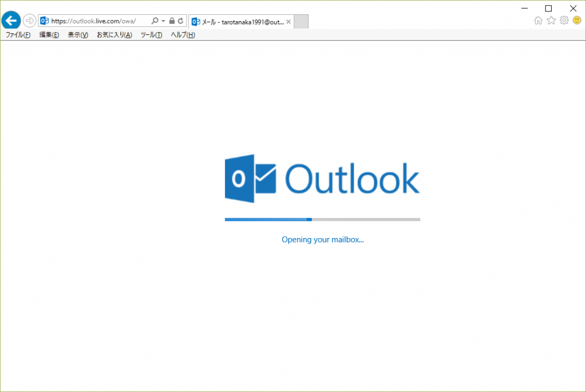
Task: Refresh the page with reload icon
Action: pos(180,21)
